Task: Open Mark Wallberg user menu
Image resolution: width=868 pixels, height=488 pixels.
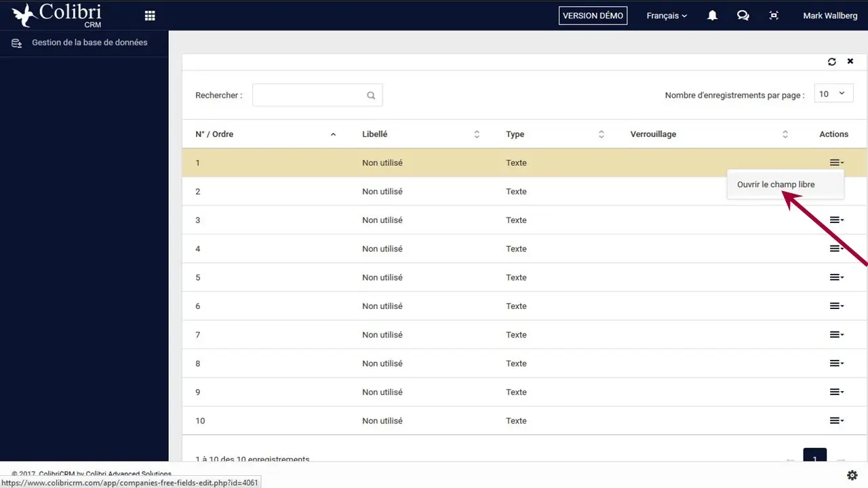Action: (x=830, y=16)
